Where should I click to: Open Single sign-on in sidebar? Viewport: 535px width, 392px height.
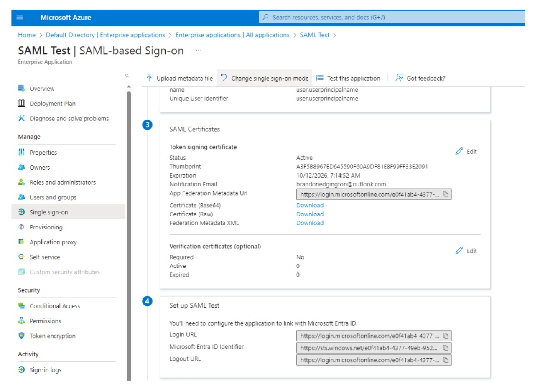[x=48, y=212]
